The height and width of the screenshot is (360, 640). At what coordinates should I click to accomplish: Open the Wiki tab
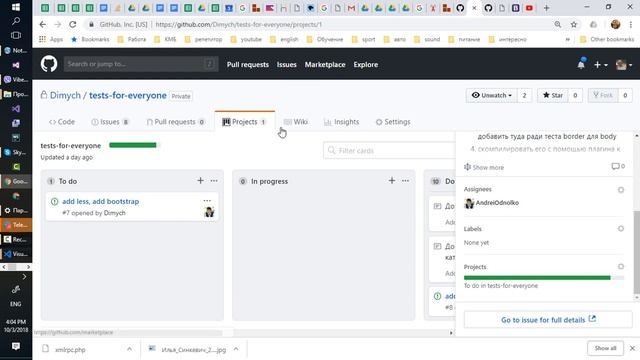click(296, 122)
